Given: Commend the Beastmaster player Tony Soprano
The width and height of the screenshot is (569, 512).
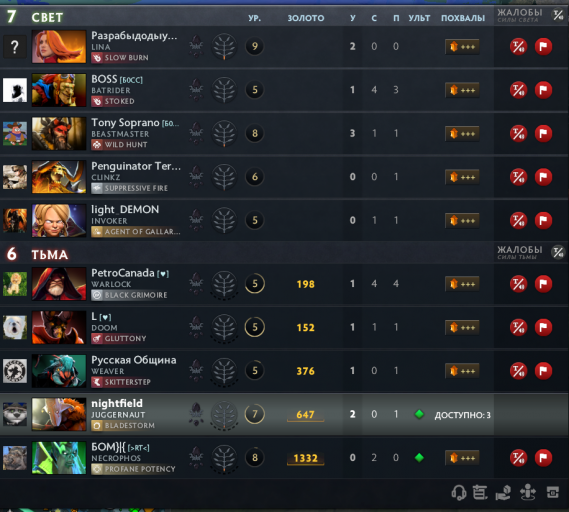Looking at the screenshot, I should (x=462, y=134).
